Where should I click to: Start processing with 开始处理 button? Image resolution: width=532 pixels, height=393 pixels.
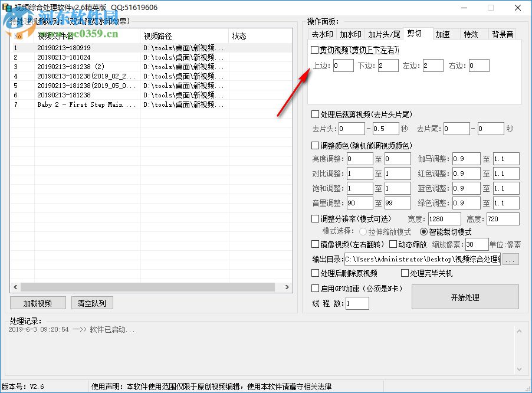(x=465, y=297)
